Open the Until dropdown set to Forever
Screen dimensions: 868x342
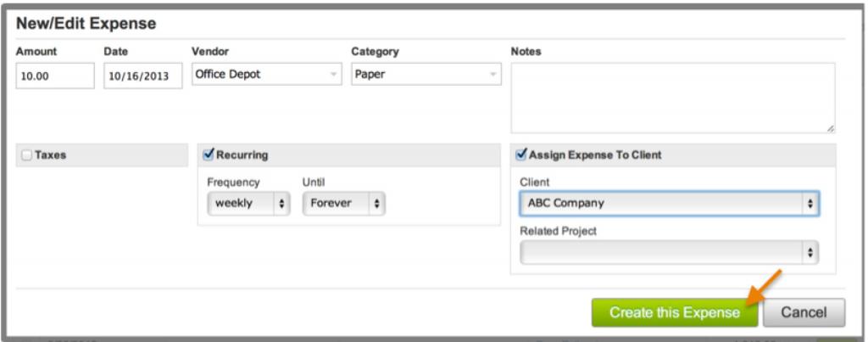point(343,204)
